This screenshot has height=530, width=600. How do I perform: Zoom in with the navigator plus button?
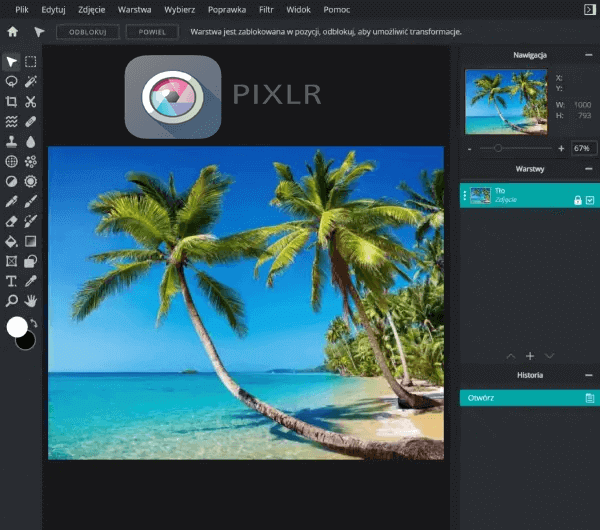pos(561,148)
